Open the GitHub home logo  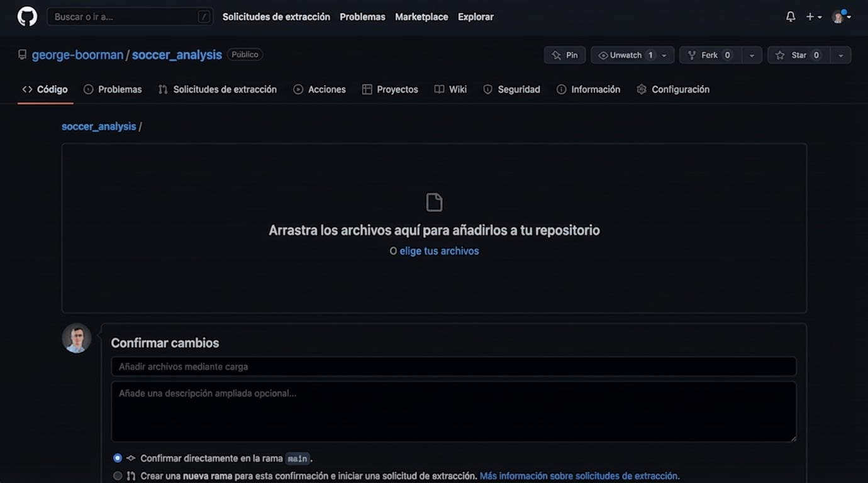pyautogui.click(x=27, y=16)
